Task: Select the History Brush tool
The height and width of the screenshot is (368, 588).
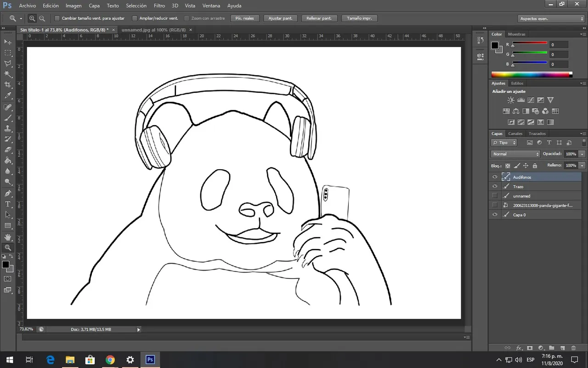Action: [8, 139]
